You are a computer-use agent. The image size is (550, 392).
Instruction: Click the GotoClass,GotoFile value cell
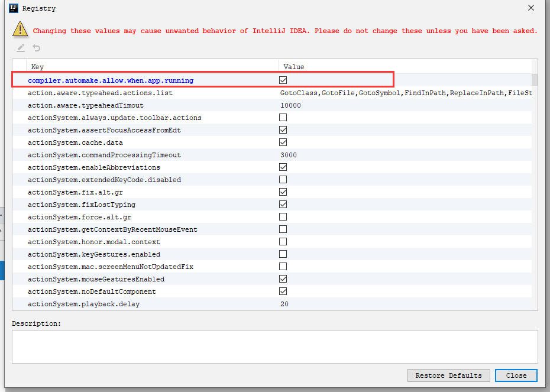406,93
